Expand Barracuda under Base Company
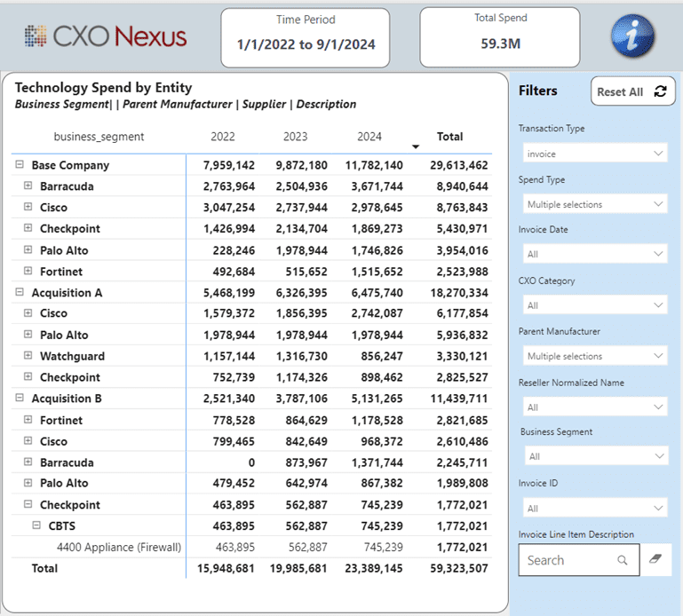 coord(28,186)
